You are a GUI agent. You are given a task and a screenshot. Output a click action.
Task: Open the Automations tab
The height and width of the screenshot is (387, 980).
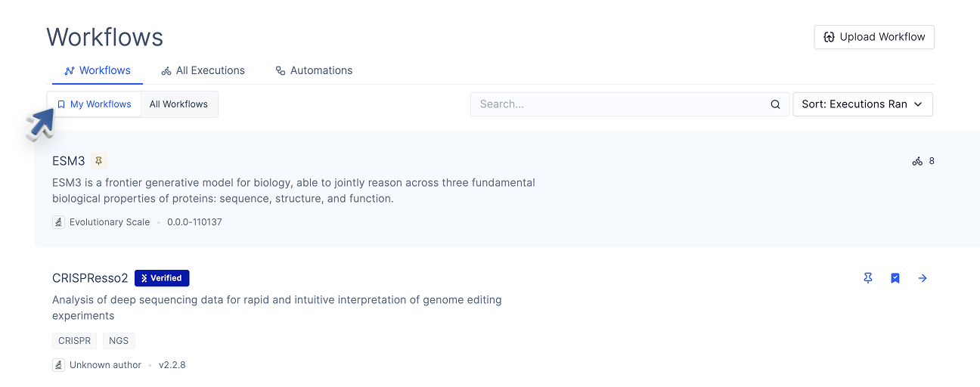(x=313, y=70)
